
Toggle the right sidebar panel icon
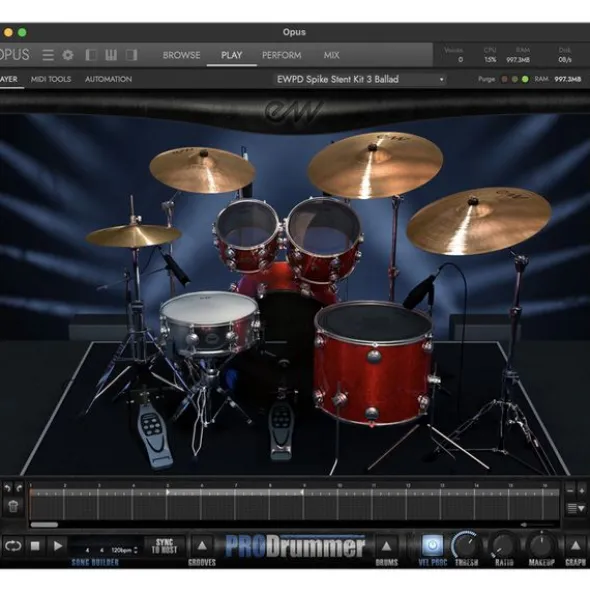click(x=131, y=55)
